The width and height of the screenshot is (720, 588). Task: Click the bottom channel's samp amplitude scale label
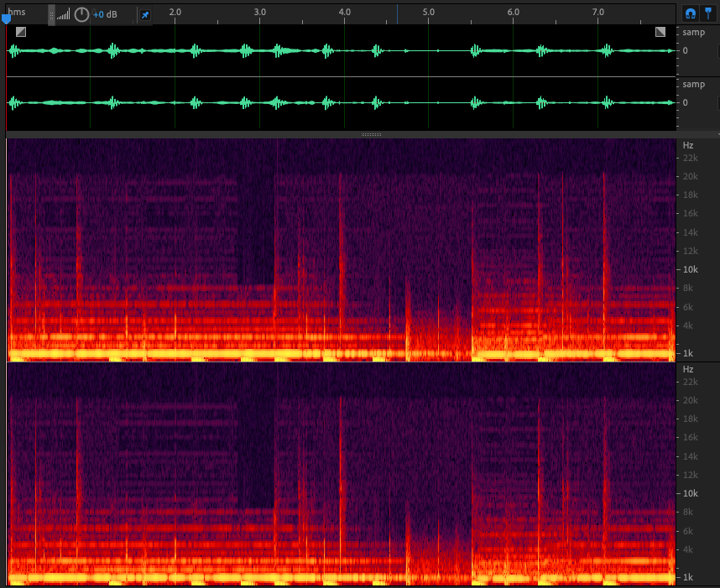click(693, 84)
